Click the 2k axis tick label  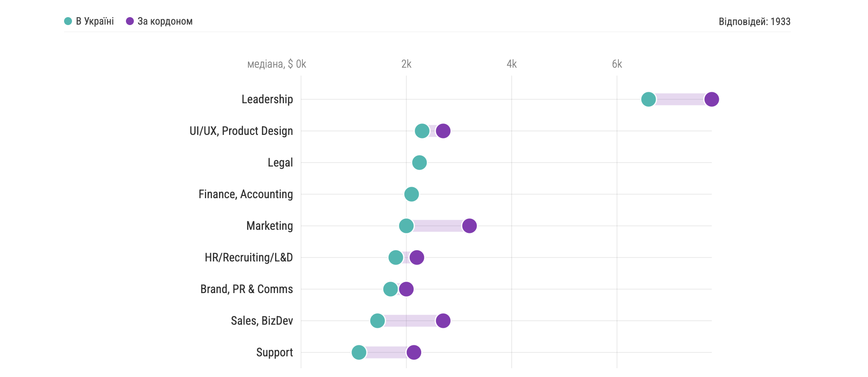tap(406, 64)
